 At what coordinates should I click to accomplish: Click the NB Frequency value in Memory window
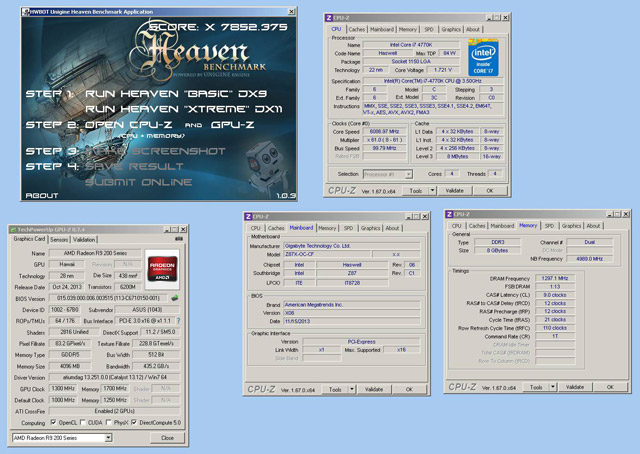(589, 258)
